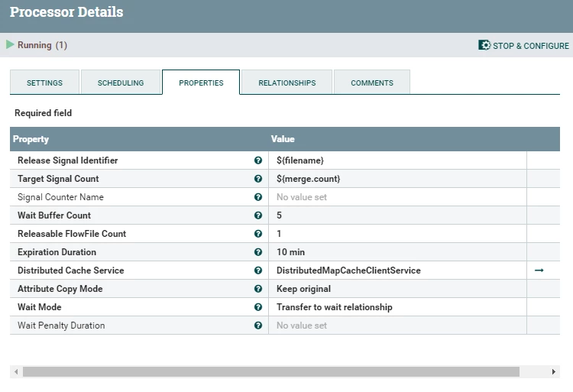This screenshot has width=573, height=392.
Task: Click the Required field label
Action: click(43, 113)
